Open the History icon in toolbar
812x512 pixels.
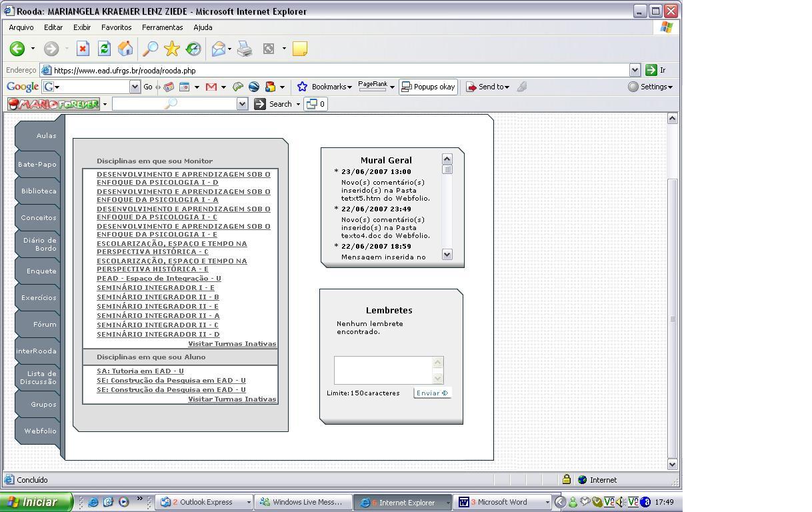(193, 49)
